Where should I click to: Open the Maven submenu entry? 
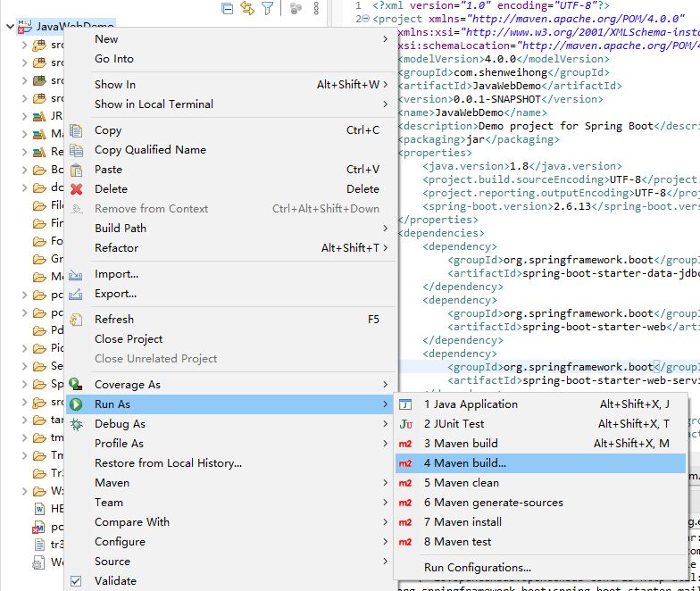tap(230, 483)
